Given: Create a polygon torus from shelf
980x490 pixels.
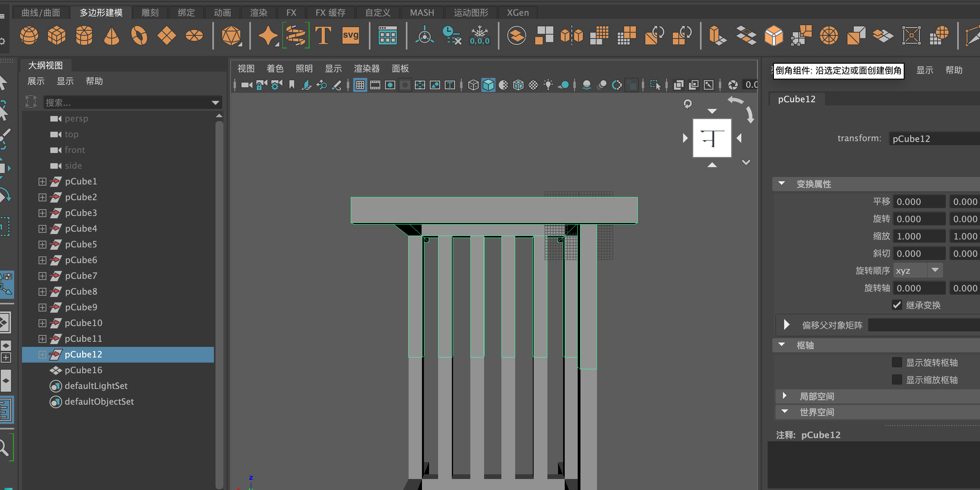Looking at the screenshot, I should (x=139, y=36).
